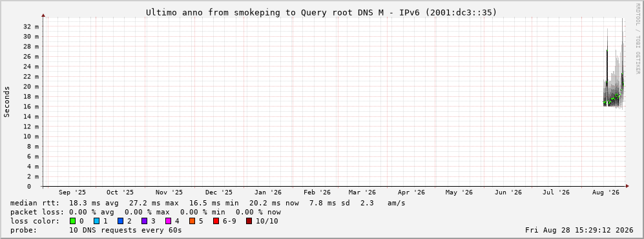This screenshot has height=239, width=644.
Task: Click the dark red 10/10 loss swatch
Action: (249, 222)
